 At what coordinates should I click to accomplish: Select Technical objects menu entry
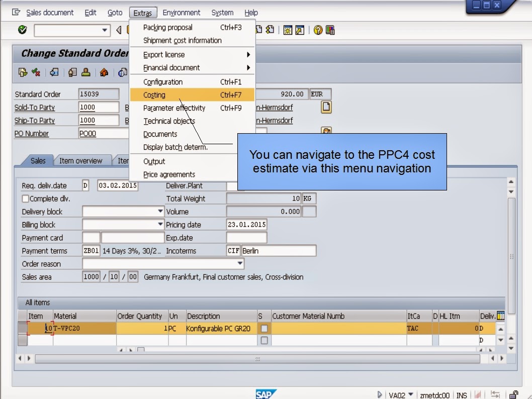coord(192,121)
